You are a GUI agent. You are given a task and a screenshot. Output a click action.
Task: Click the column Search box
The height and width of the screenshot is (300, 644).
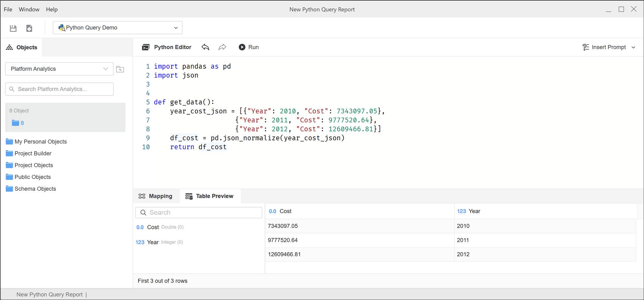point(199,213)
